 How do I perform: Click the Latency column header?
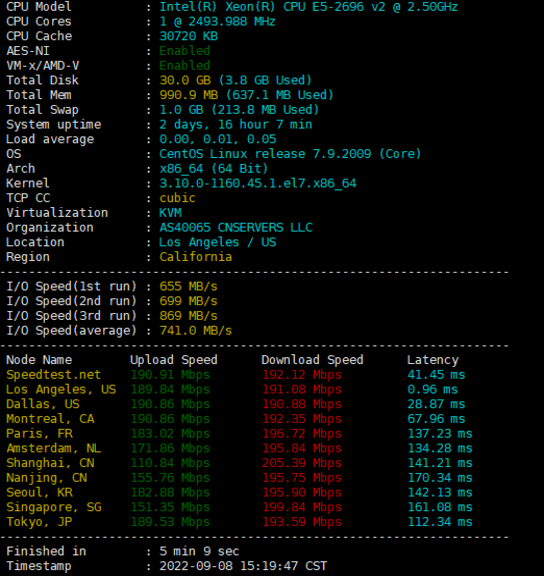(433, 360)
